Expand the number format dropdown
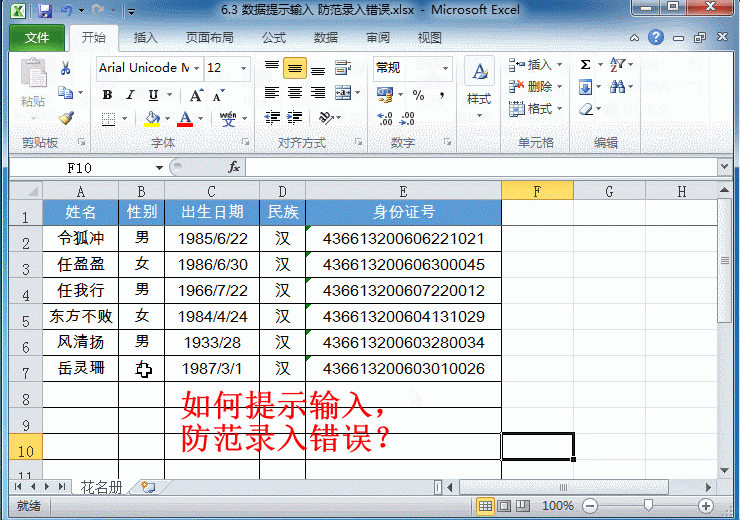This screenshot has height=520, width=740. pos(445,68)
